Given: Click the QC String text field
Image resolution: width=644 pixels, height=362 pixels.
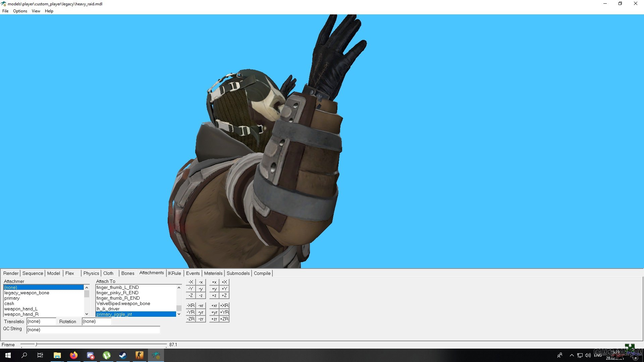Looking at the screenshot, I should tap(93, 330).
